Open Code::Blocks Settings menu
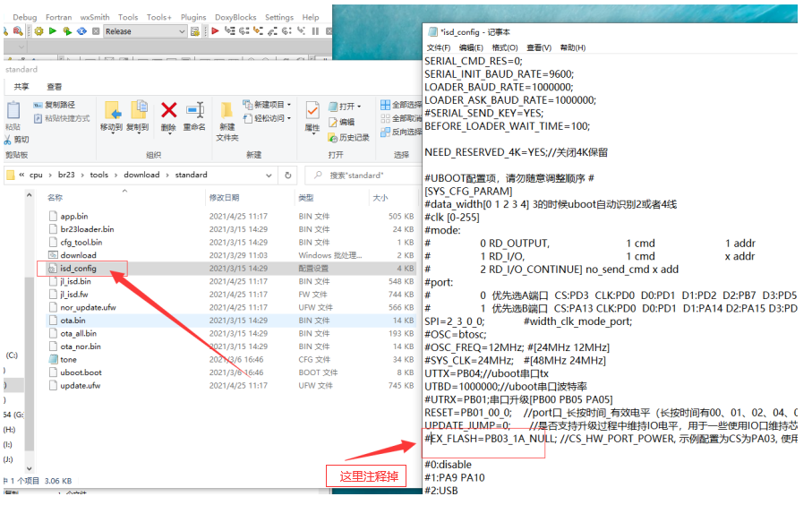The width and height of the screenshot is (812, 505). click(279, 17)
